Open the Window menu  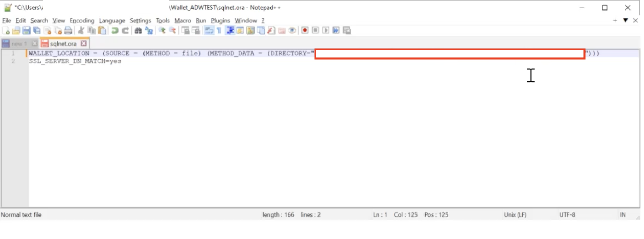246,20
